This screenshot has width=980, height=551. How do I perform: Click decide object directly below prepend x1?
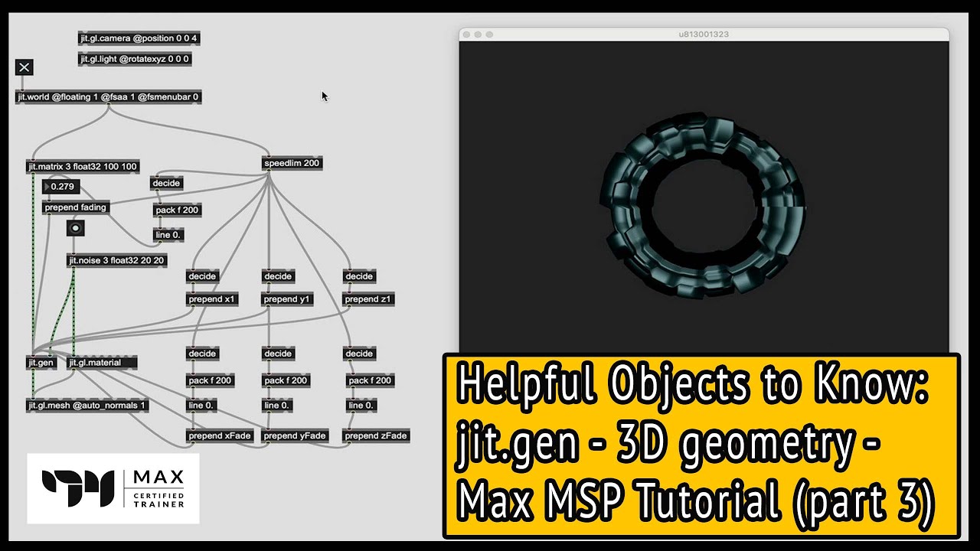coord(202,354)
